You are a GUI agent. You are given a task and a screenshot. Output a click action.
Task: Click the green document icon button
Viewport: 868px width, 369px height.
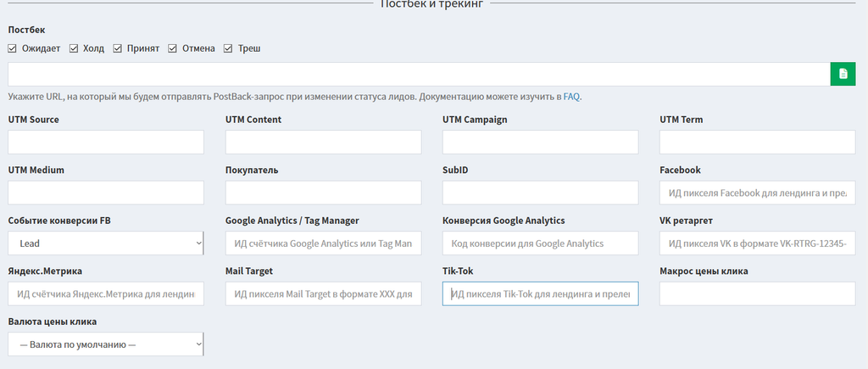[x=843, y=75]
